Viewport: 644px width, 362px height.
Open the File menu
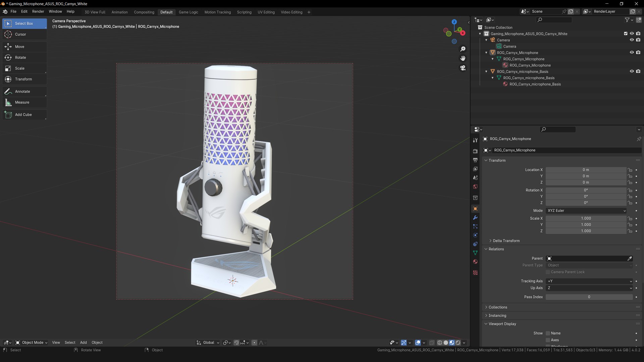[13, 11]
